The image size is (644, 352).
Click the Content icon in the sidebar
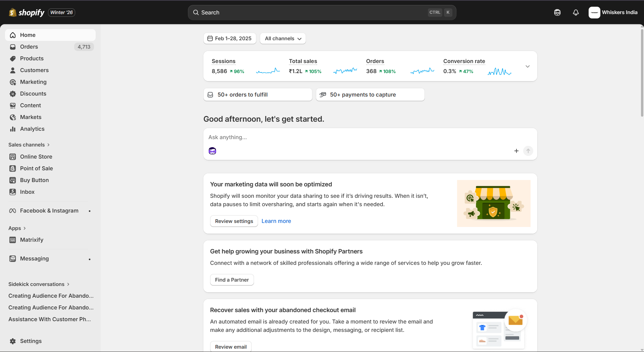click(x=13, y=106)
